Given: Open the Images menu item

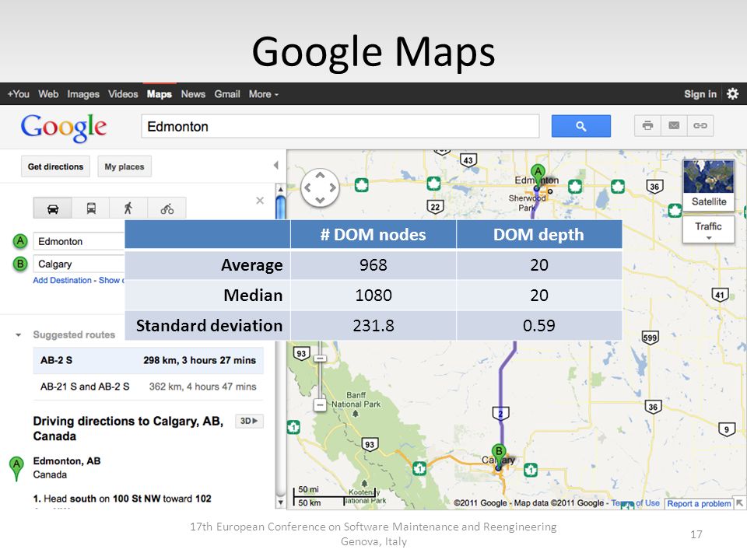Looking at the screenshot, I should pos(83,94).
